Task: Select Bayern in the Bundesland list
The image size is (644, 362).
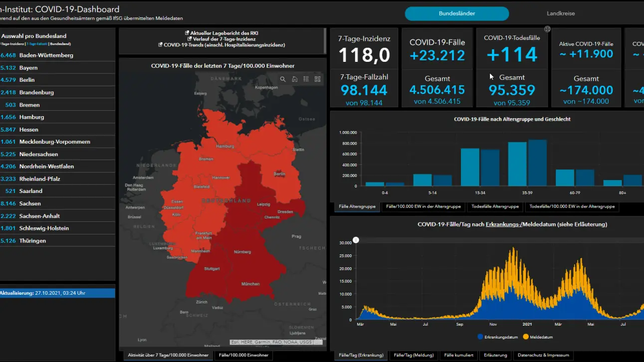Action: click(x=57, y=68)
